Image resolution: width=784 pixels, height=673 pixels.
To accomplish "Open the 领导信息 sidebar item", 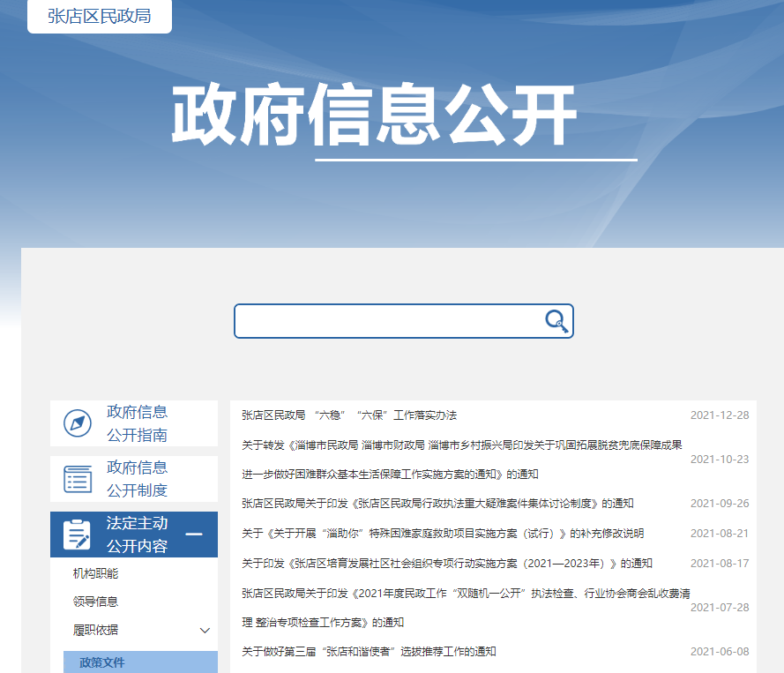I will (95, 602).
